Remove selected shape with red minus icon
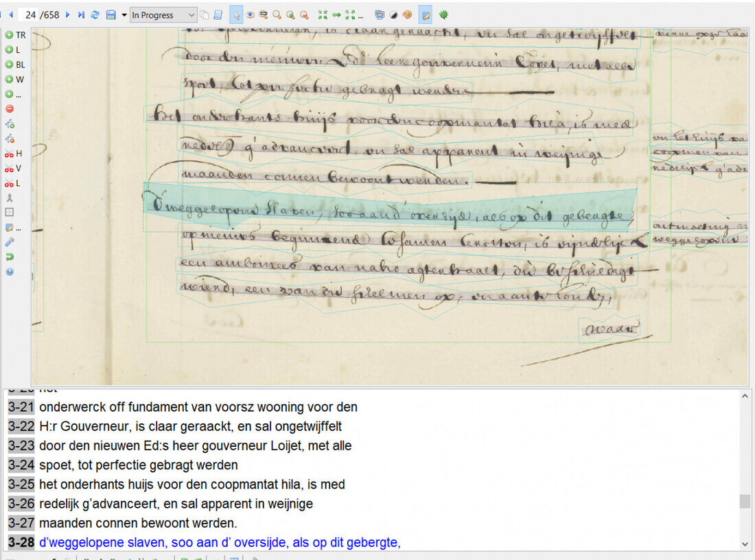This screenshot has height=560, width=755. pyautogui.click(x=9, y=109)
